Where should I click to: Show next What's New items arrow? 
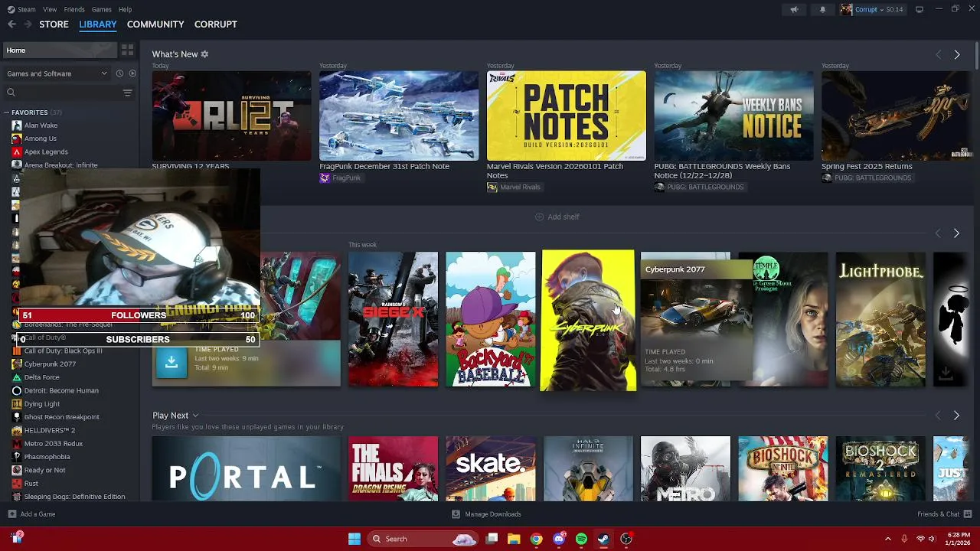[x=956, y=54]
